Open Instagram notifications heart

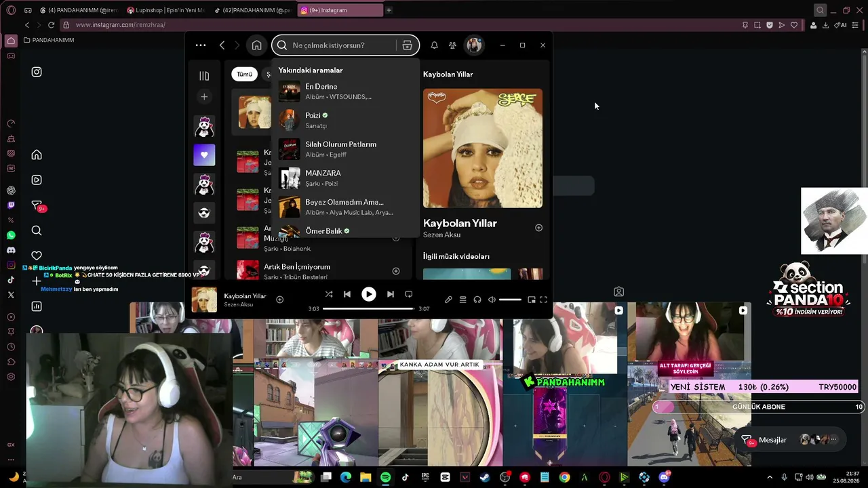click(37, 256)
